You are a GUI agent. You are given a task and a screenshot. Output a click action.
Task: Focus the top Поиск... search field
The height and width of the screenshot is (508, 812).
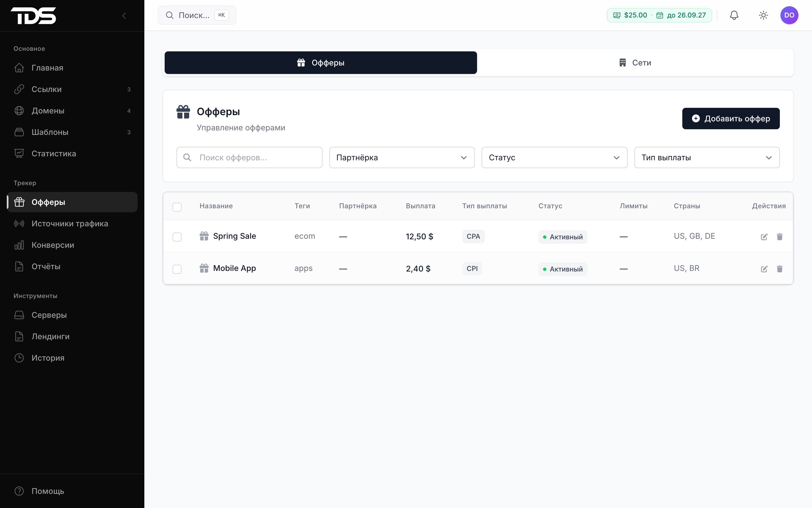pos(197,15)
